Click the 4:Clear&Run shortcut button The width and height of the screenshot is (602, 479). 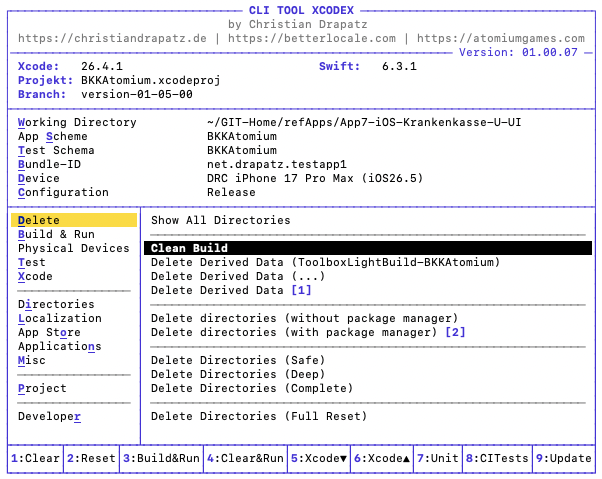(x=245, y=458)
